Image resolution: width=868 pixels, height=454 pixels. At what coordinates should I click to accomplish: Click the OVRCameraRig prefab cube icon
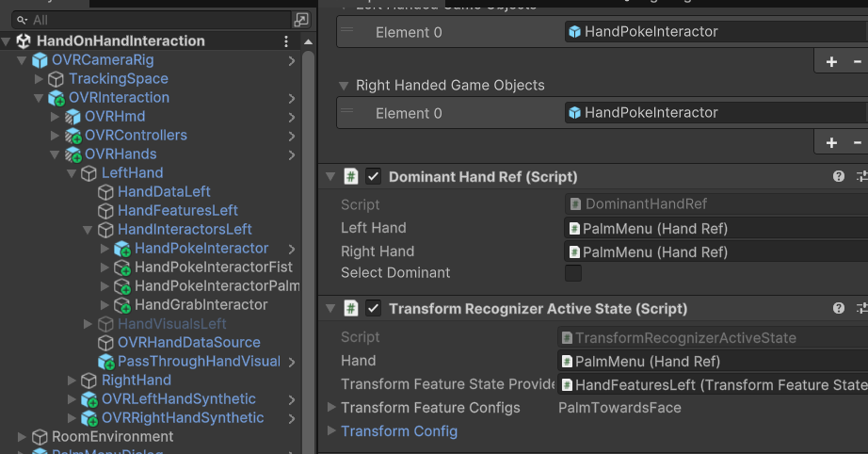[40, 59]
